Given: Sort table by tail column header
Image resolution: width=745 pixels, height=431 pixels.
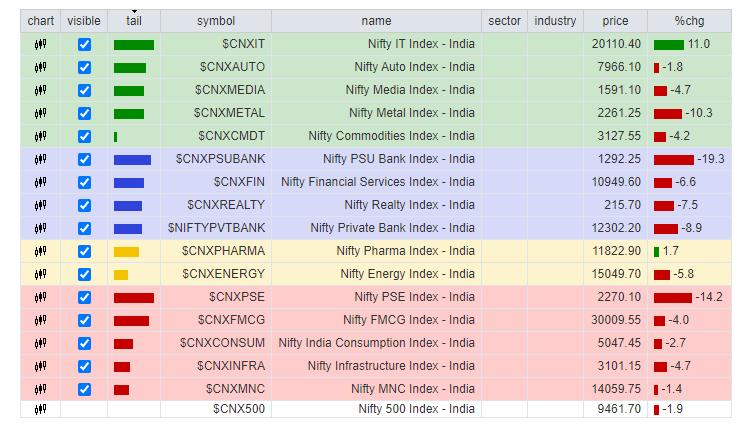Looking at the screenshot, I should coord(134,21).
